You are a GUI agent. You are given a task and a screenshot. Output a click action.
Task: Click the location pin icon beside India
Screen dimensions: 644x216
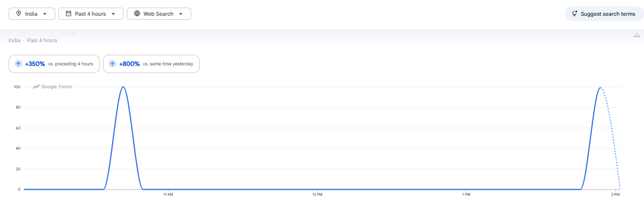point(19,14)
